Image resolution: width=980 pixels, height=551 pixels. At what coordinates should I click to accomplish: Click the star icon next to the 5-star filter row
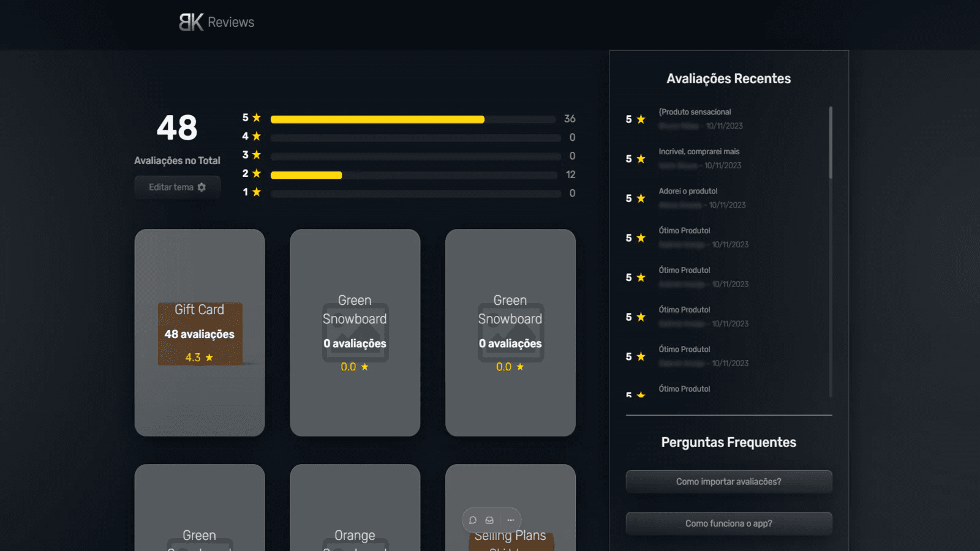tap(257, 117)
